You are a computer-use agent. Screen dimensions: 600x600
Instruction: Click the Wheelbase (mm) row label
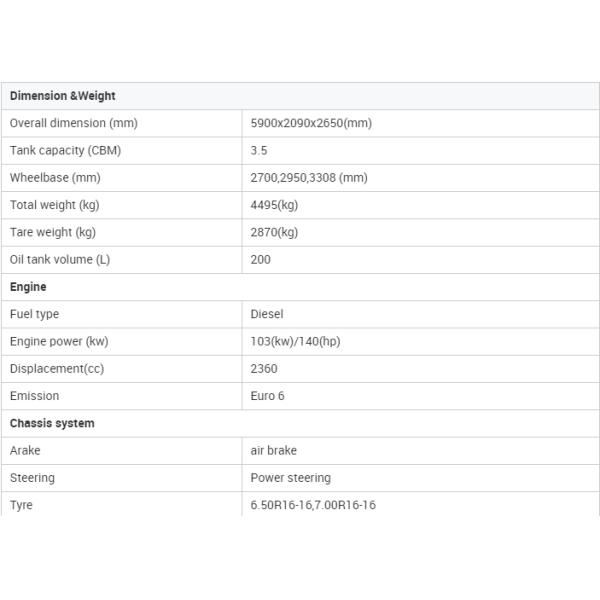click(x=55, y=178)
